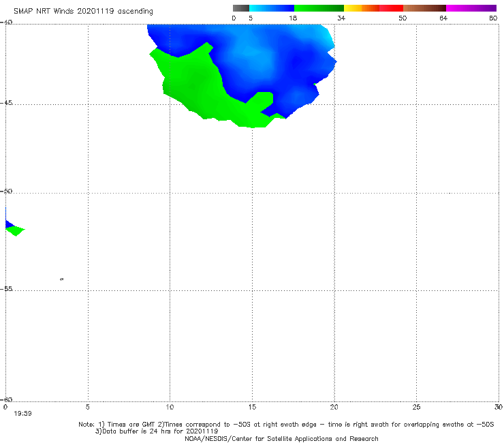
Task: Click the small island mark near -55 latitude
Action: point(62,279)
